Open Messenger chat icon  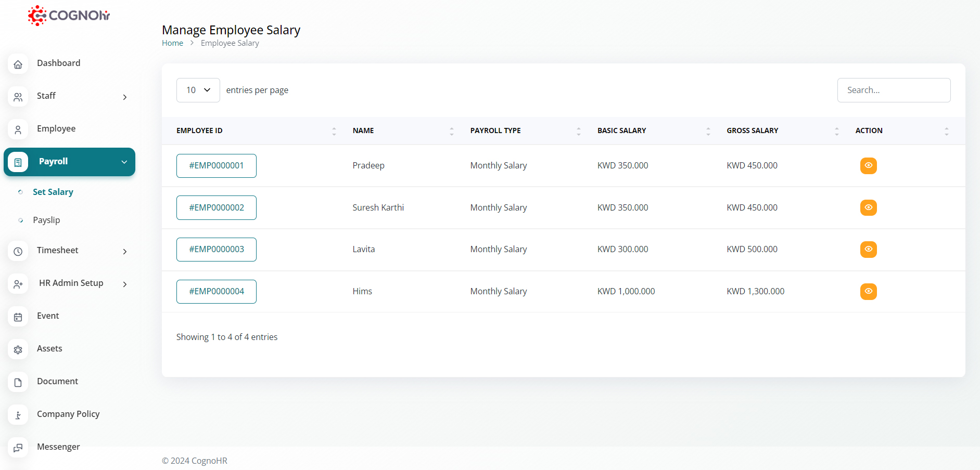18,448
